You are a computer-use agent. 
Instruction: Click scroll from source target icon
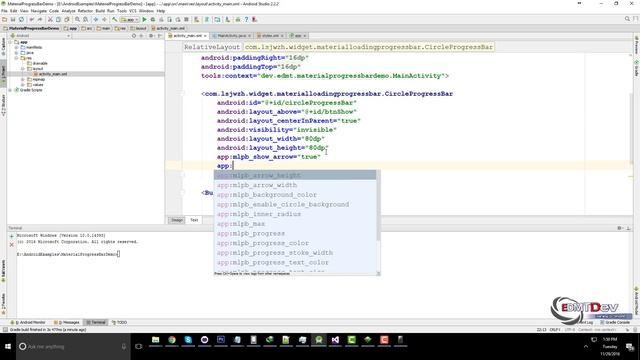[134, 36]
